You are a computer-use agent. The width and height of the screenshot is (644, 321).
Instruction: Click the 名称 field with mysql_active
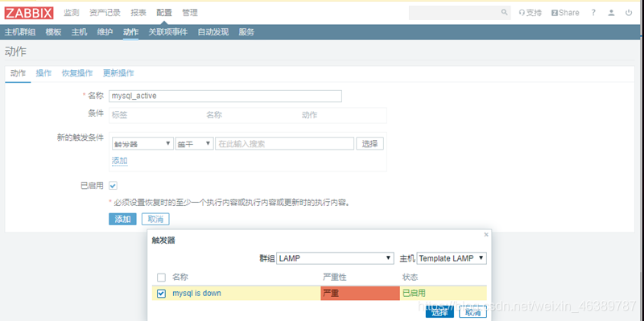point(225,96)
